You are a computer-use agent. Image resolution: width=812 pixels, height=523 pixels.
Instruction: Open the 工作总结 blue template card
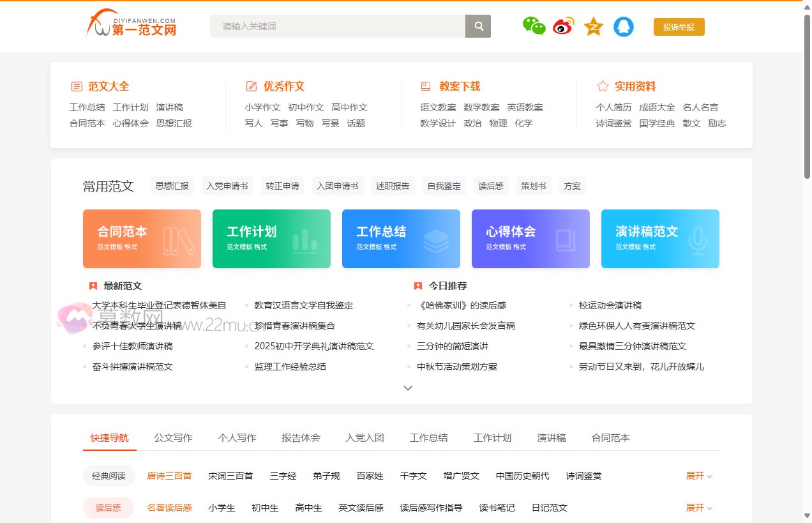point(401,238)
